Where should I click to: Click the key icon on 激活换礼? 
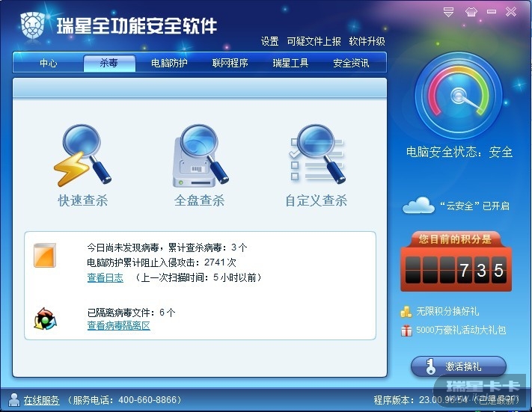pyautogui.click(x=430, y=366)
